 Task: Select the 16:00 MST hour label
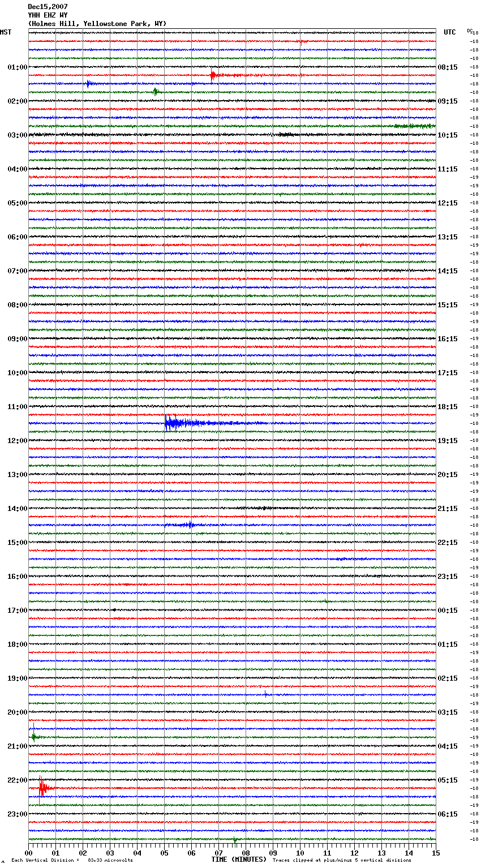coord(18,577)
